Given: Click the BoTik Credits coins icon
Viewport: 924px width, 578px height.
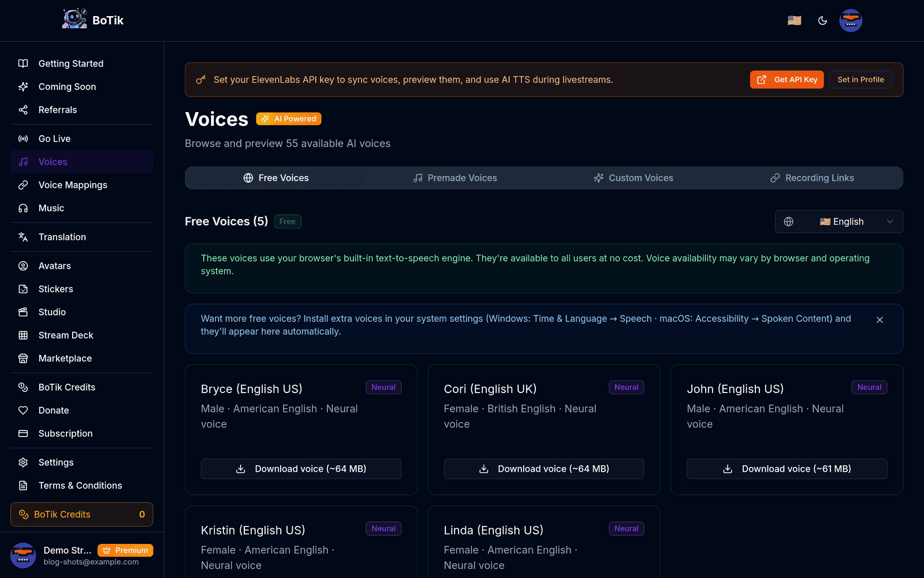Looking at the screenshot, I should [x=23, y=387].
